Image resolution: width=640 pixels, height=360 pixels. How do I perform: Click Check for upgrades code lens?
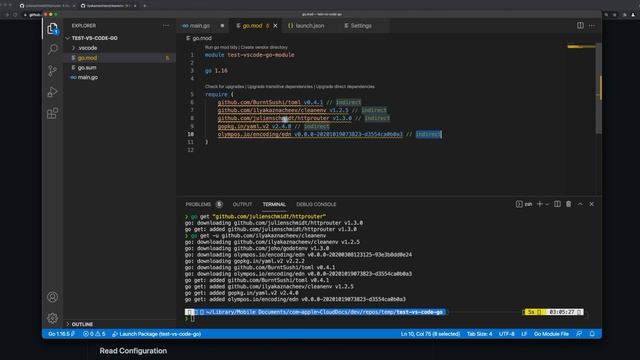(x=224, y=87)
